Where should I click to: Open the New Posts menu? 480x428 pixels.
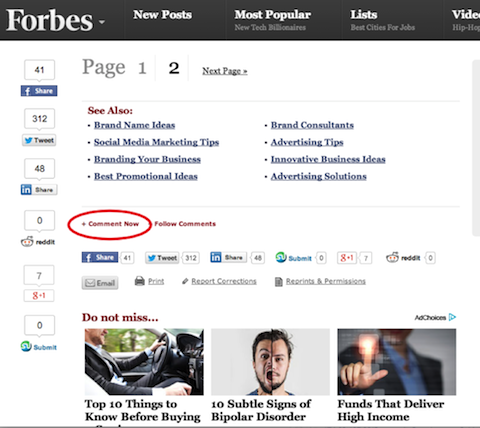[x=162, y=15]
